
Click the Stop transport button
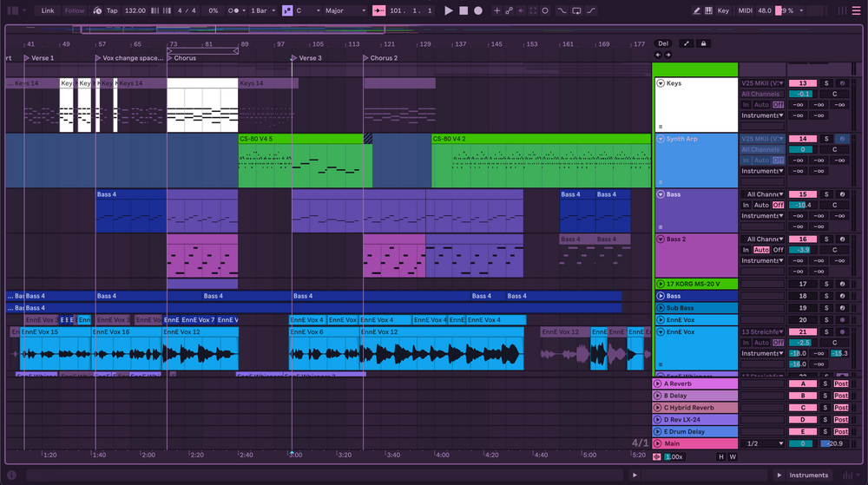(x=464, y=10)
